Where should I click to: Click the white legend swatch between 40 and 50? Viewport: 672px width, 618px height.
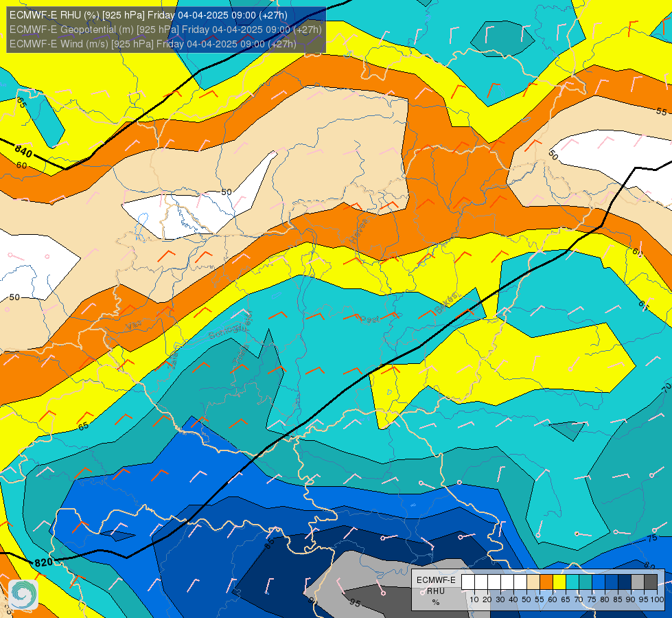click(520, 582)
